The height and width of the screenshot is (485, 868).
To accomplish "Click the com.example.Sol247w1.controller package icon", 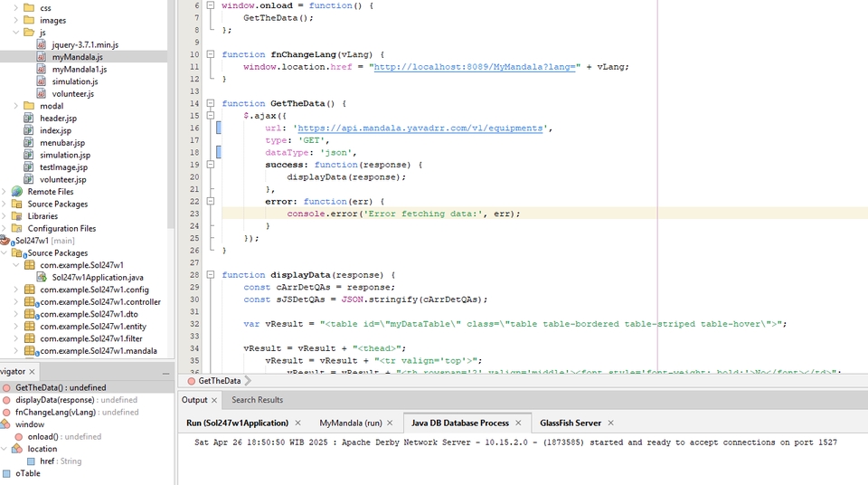I will pyautogui.click(x=31, y=301).
